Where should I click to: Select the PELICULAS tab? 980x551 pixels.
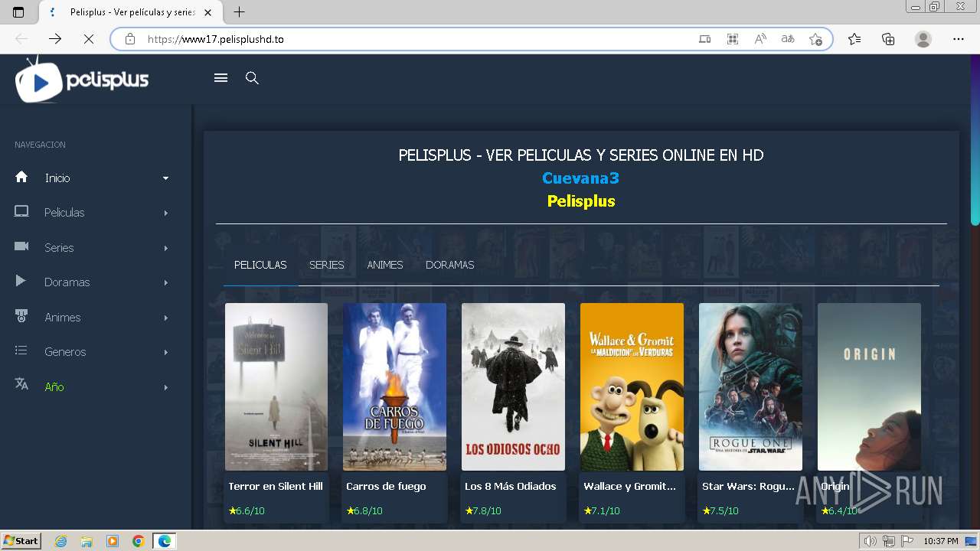(x=260, y=265)
